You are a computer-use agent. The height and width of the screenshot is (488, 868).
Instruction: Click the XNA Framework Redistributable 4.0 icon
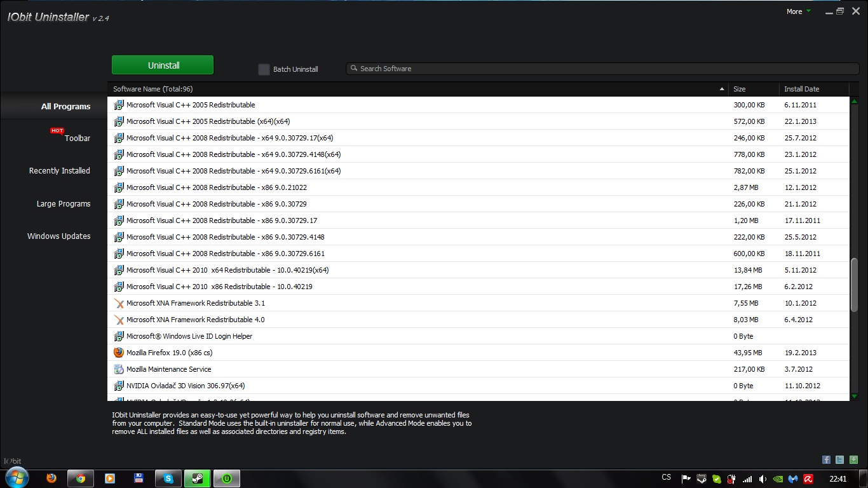coord(119,320)
